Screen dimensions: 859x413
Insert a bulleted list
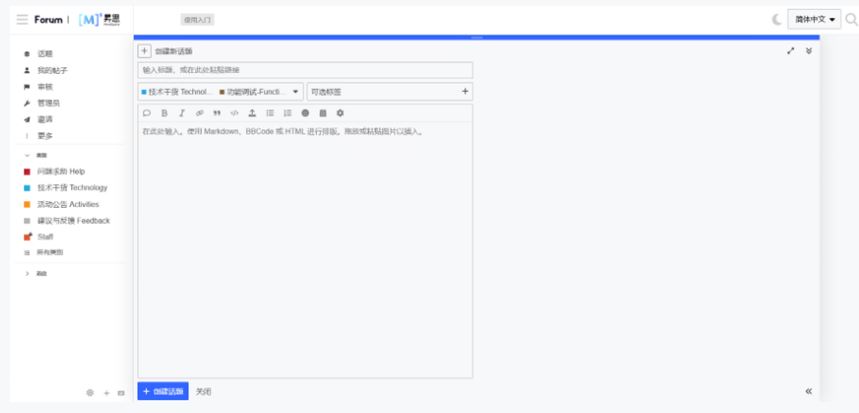click(x=270, y=113)
